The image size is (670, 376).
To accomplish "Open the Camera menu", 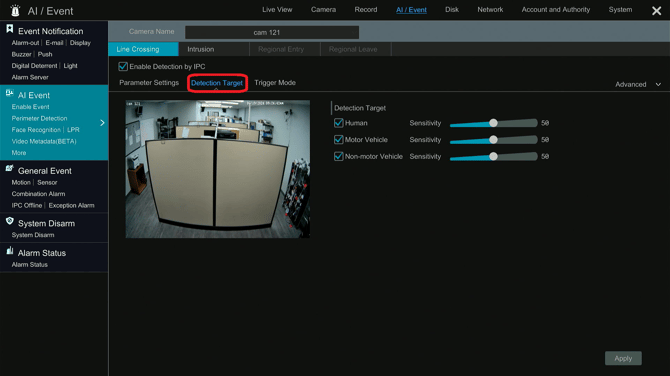I will click(x=323, y=10).
